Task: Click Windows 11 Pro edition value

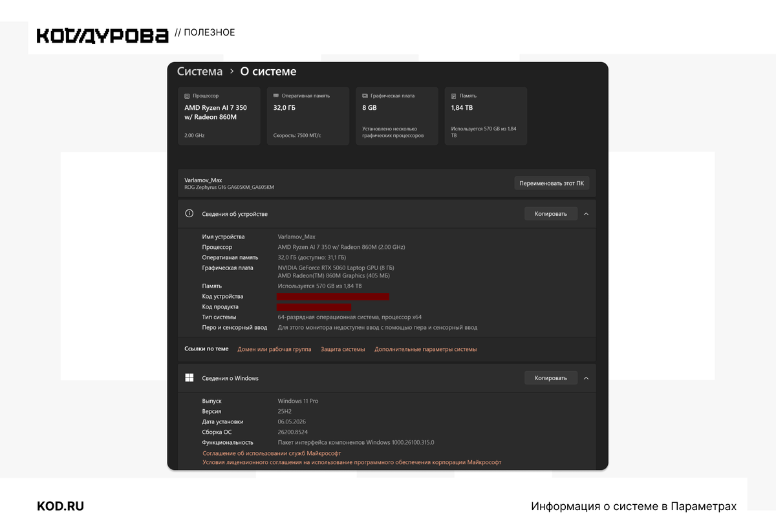Action: coord(298,401)
